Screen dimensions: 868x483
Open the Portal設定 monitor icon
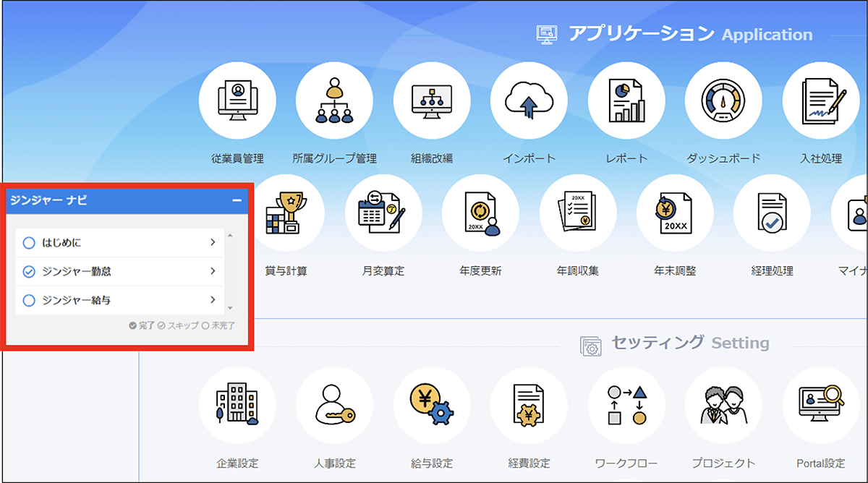point(821,405)
